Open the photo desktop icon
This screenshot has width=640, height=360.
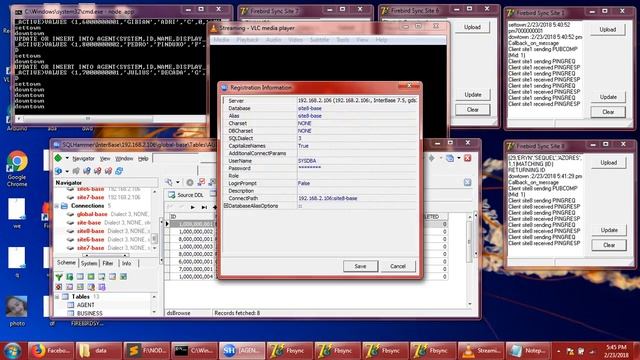coord(17,311)
